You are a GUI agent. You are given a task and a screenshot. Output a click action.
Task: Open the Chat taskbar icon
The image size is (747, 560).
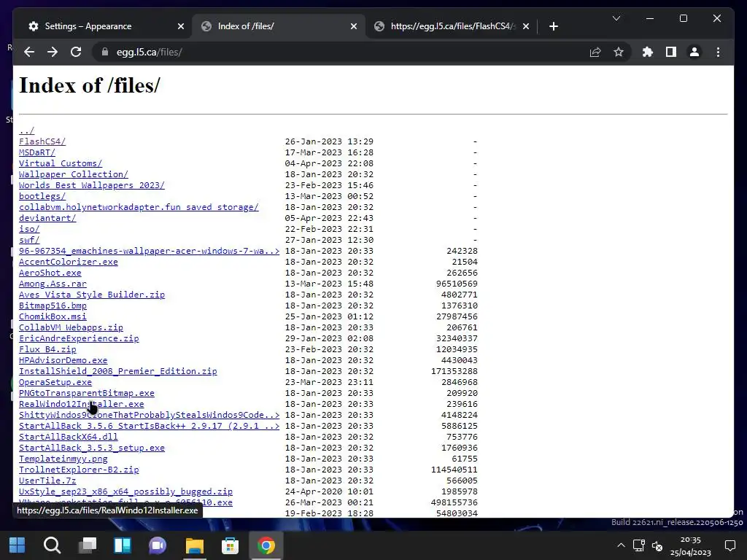pos(158,545)
